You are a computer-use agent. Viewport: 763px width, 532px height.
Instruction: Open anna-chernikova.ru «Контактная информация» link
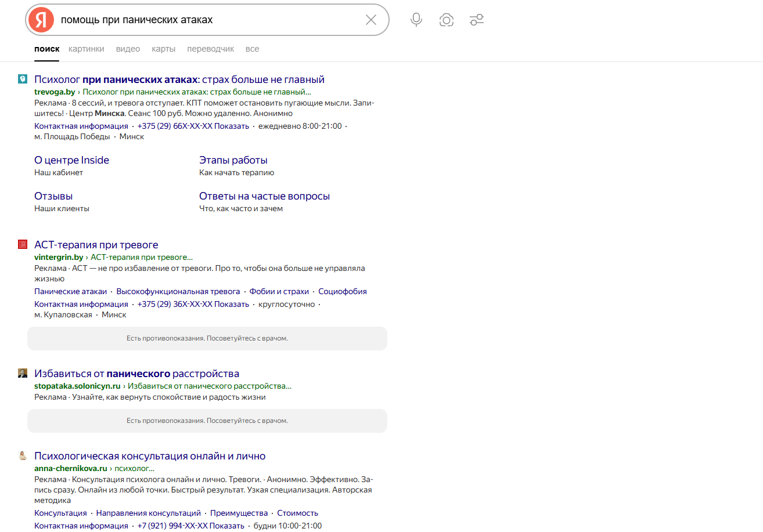[x=81, y=526]
